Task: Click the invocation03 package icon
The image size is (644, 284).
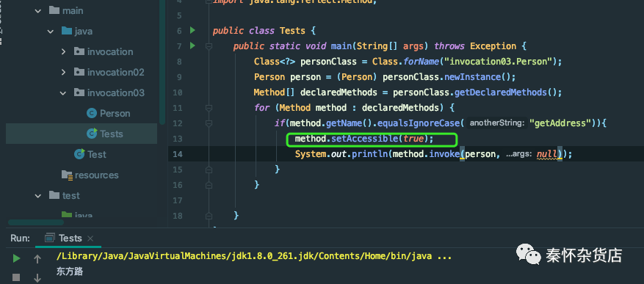Action: [x=79, y=92]
